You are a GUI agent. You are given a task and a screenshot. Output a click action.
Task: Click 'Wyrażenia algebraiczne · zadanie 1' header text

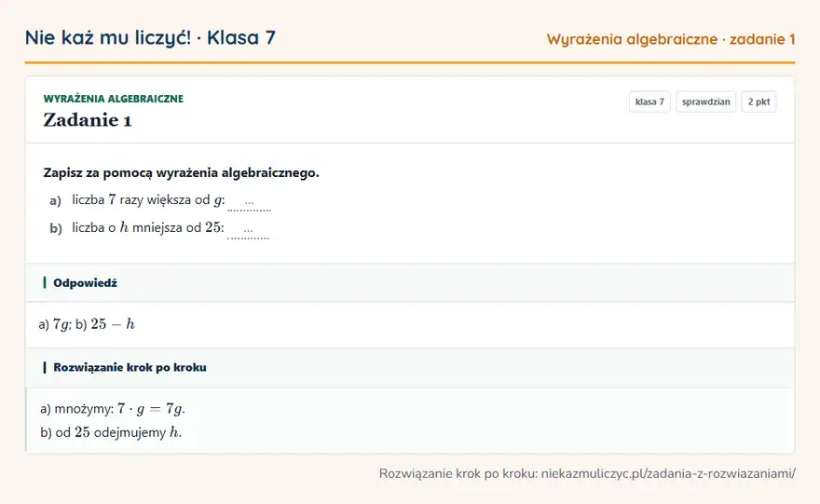point(671,39)
